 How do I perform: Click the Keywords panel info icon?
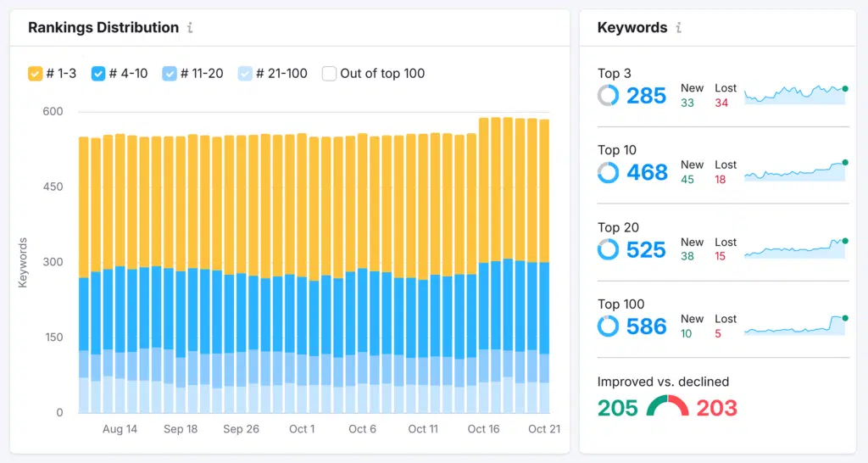[x=678, y=28]
